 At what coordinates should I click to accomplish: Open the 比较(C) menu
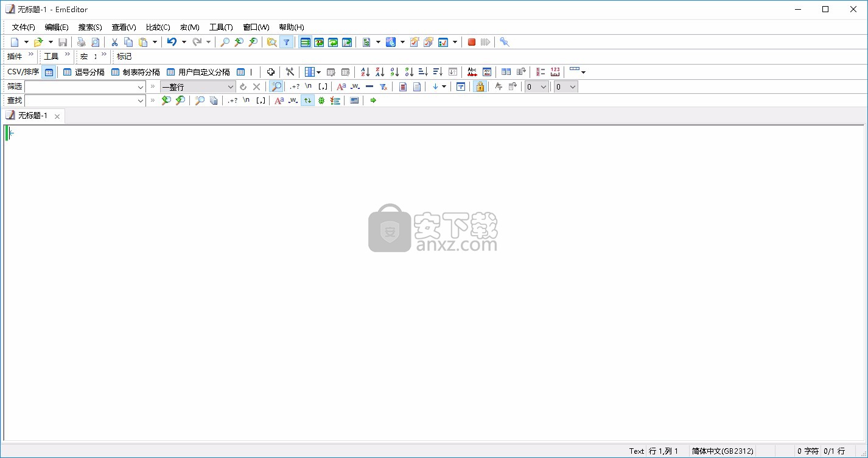click(x=158, y=27)
